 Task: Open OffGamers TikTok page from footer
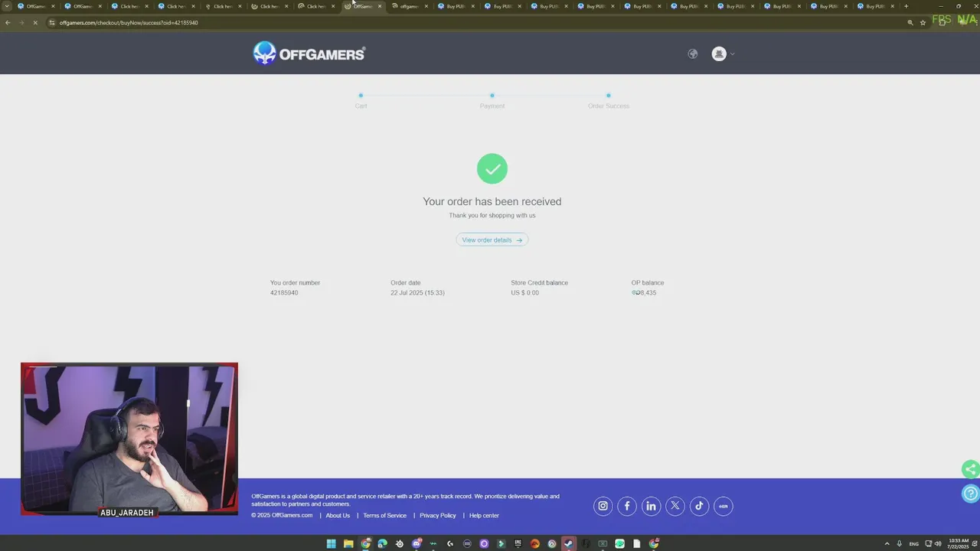click(699, 506)
